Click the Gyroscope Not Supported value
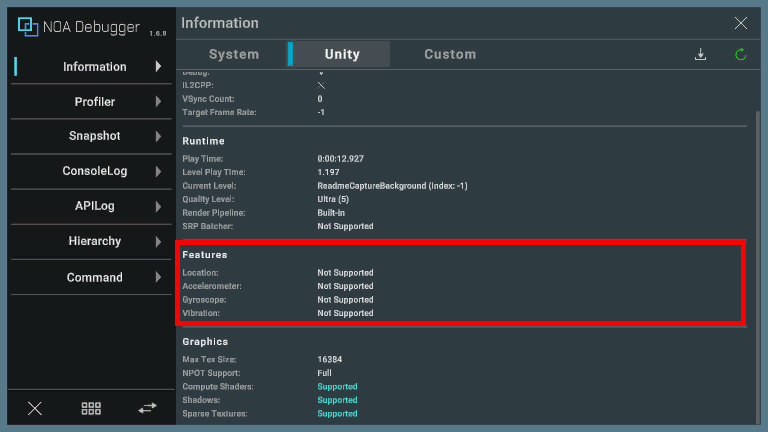This screenshot has height=432, width=768. pyautogui.click(x=345, y=300)
